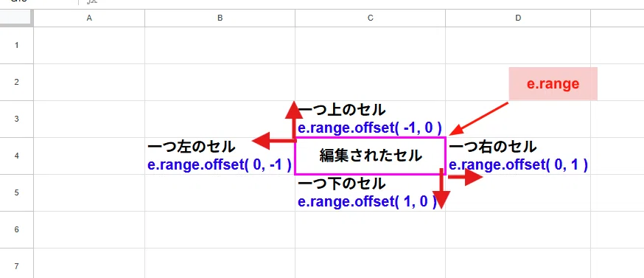This screenshot has height=278, width=644.
Task: Select column D header
Action: coord(518,18)
